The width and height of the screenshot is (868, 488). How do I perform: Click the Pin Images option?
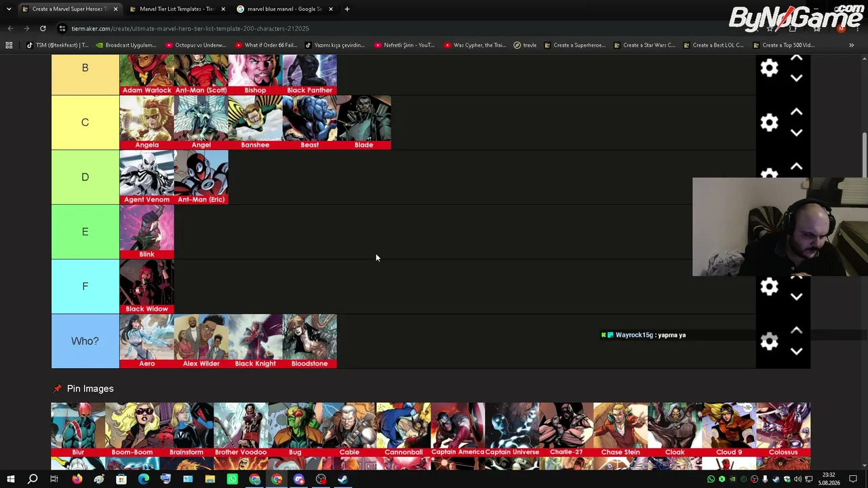click(83, 388)
